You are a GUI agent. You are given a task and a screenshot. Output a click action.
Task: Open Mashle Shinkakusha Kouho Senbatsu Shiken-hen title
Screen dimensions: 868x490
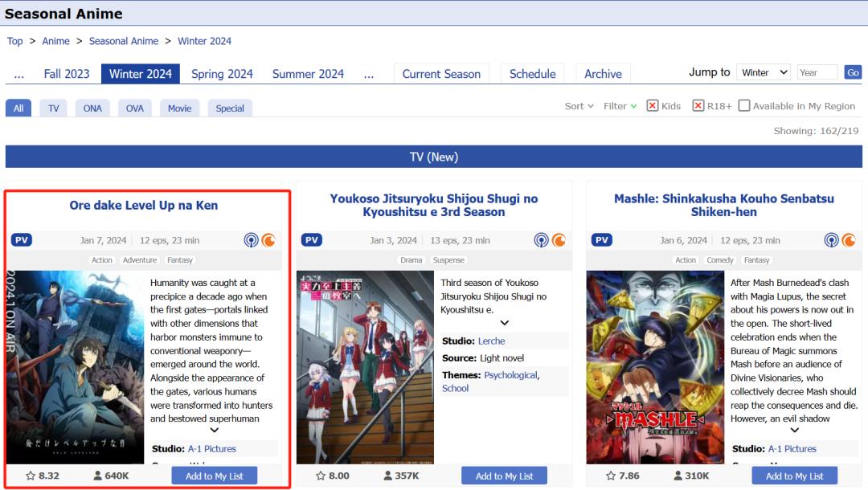click(x=723, y=205)
